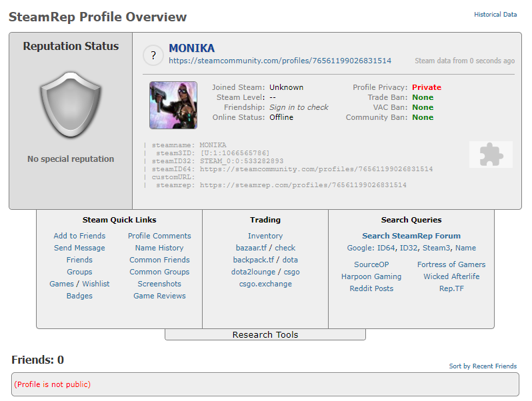Open the Rep.TF link

pos(451,289)
